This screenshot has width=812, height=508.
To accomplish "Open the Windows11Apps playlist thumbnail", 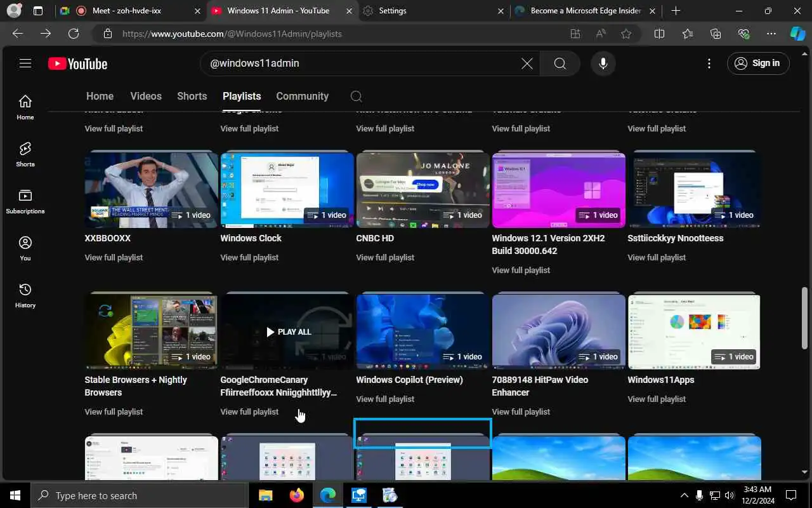I will [694, 331].
